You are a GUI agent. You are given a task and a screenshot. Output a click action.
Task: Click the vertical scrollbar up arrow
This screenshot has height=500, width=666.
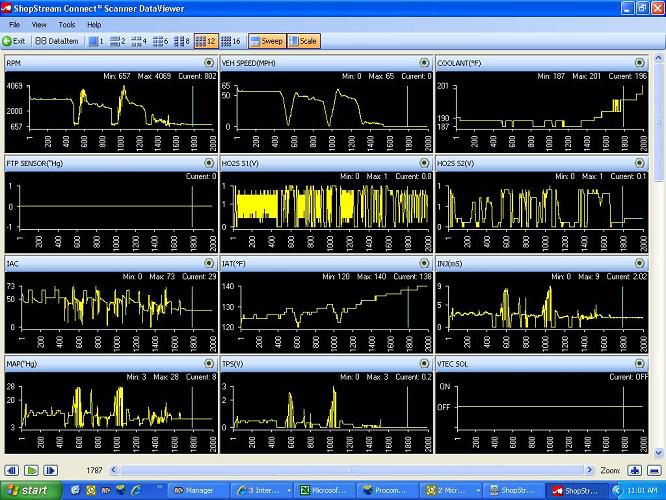pos(658,57)
